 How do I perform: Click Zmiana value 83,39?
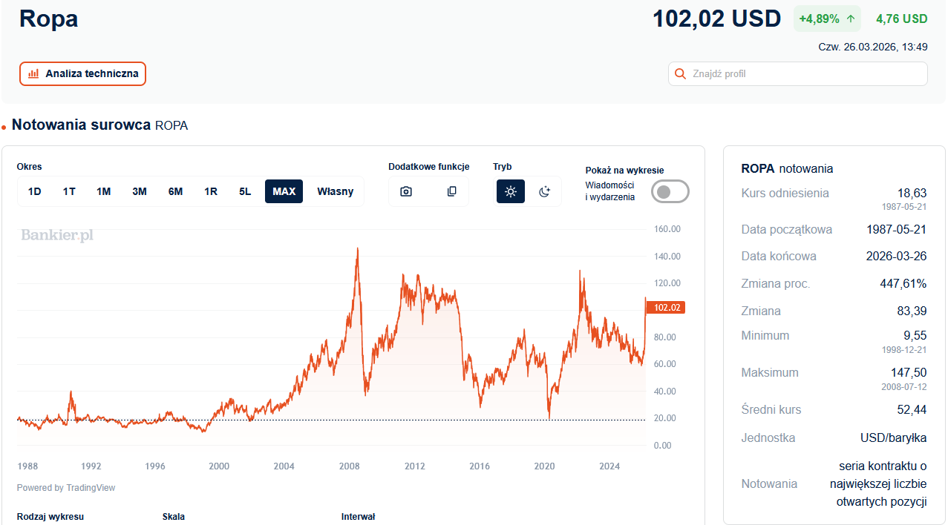[x=912, y=311]
